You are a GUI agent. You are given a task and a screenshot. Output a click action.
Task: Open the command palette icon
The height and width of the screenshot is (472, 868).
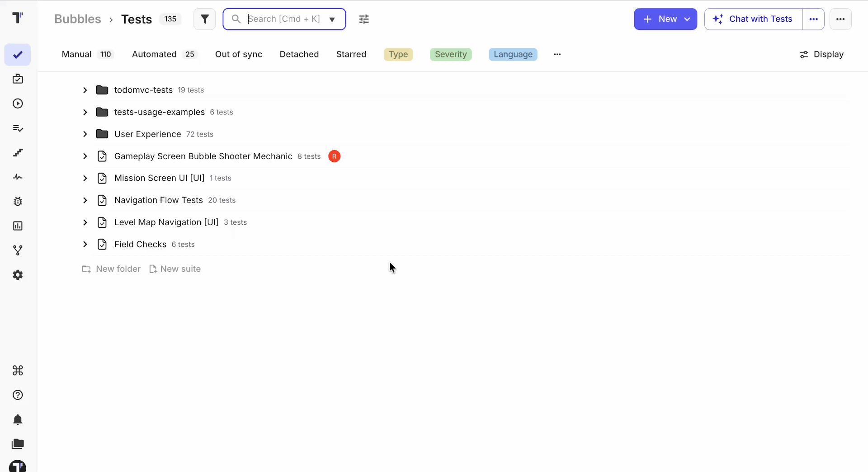coord(18,371)
